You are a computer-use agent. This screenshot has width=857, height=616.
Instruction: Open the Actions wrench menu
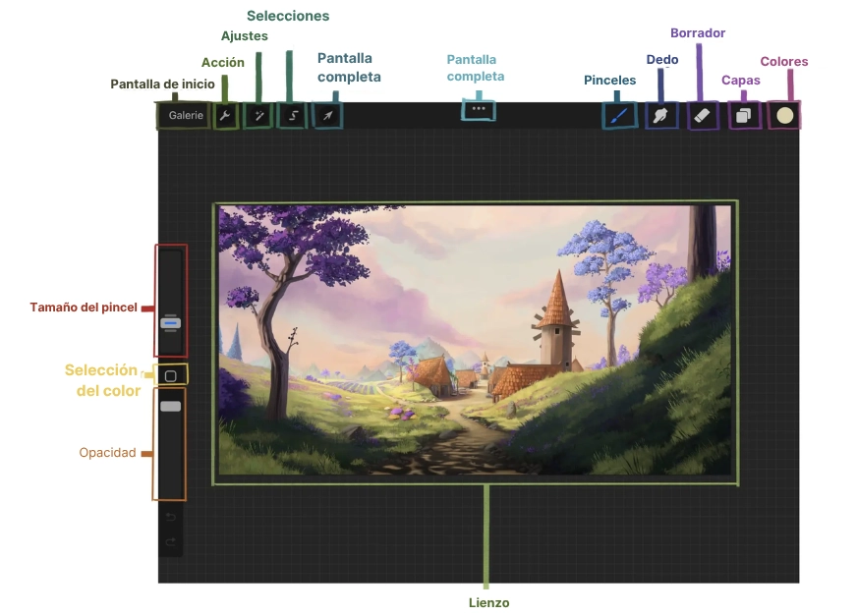click(225, 116)
